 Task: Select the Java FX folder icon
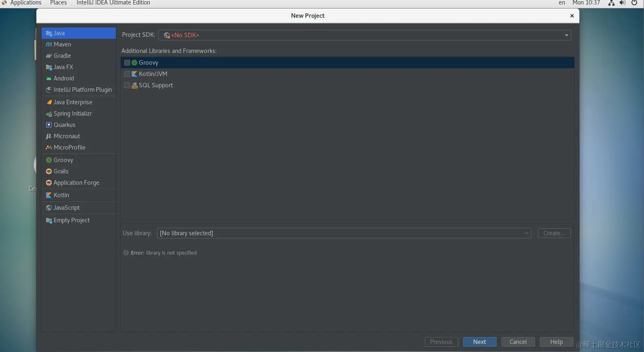49,67
